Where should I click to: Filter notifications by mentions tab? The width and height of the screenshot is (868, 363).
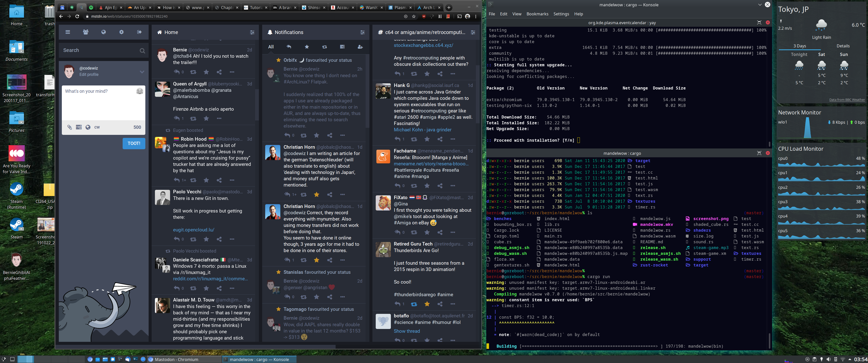(x=289, y=47)
